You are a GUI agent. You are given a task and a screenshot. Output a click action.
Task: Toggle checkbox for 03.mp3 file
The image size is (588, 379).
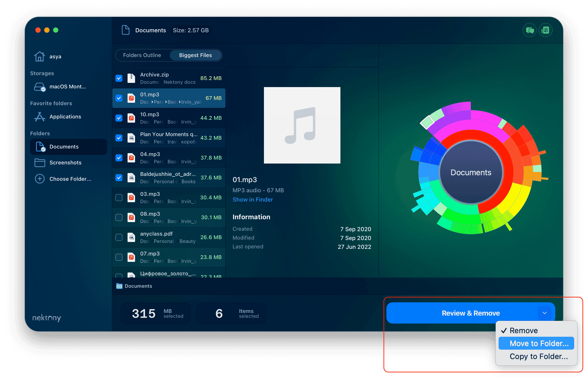pyautogui.click(x=119, y=197)
